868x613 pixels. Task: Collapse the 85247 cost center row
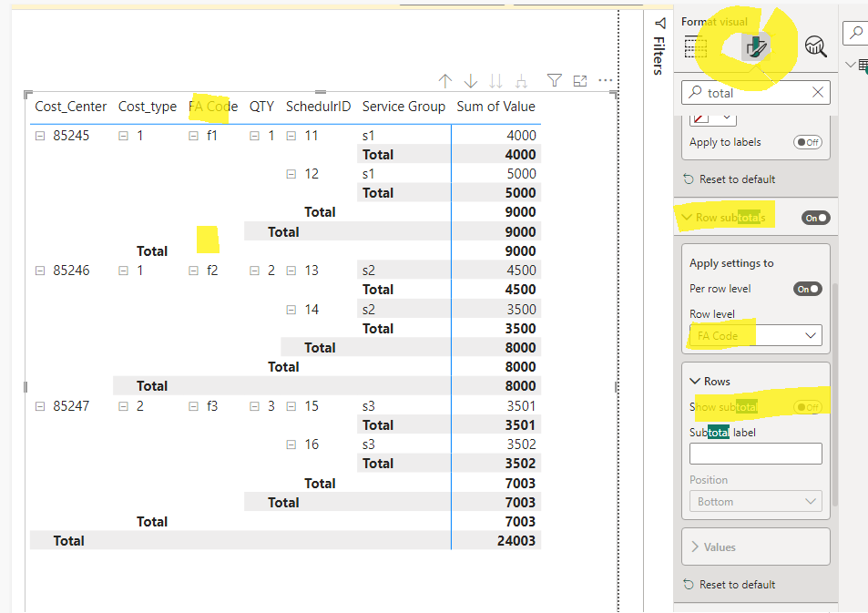point(40,406)
